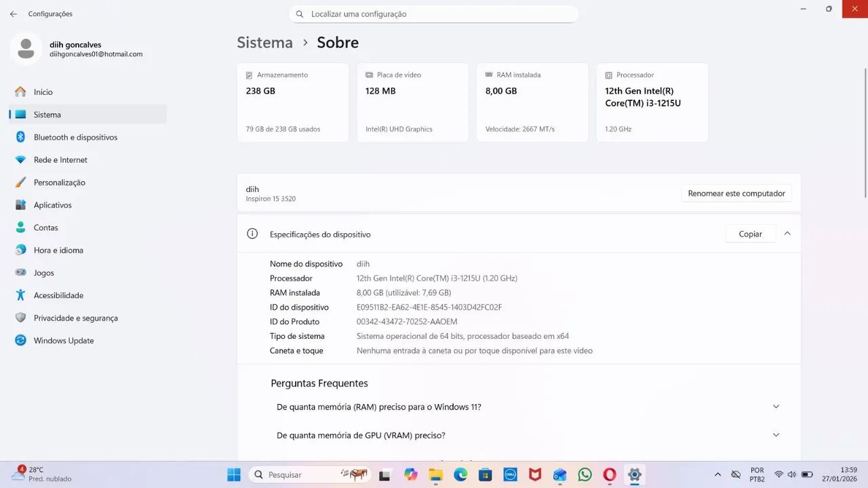868x488 pixels.
Task: Open the Armazenamento info card
Action: (x=292, y=102)
